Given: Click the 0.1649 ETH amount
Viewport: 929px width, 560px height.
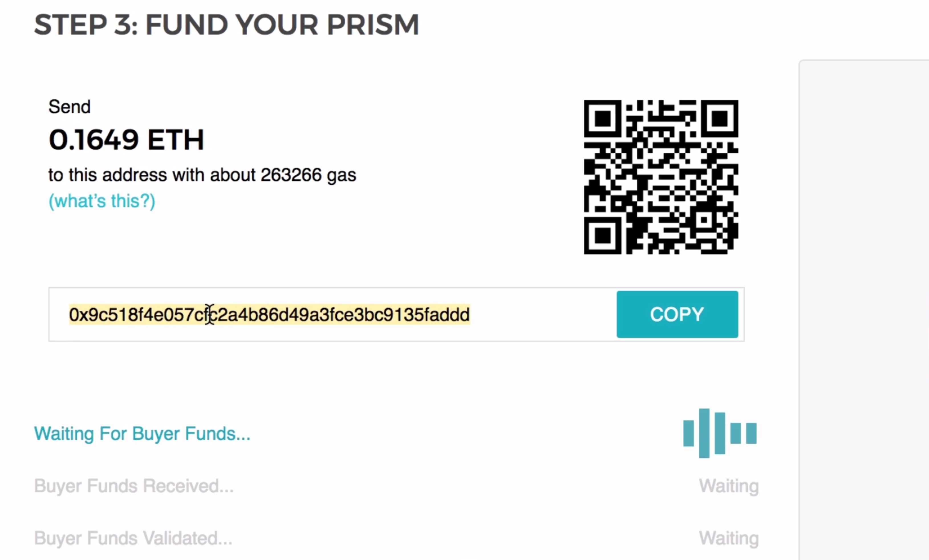Looking at the screenshot, I should pos(126,140).
